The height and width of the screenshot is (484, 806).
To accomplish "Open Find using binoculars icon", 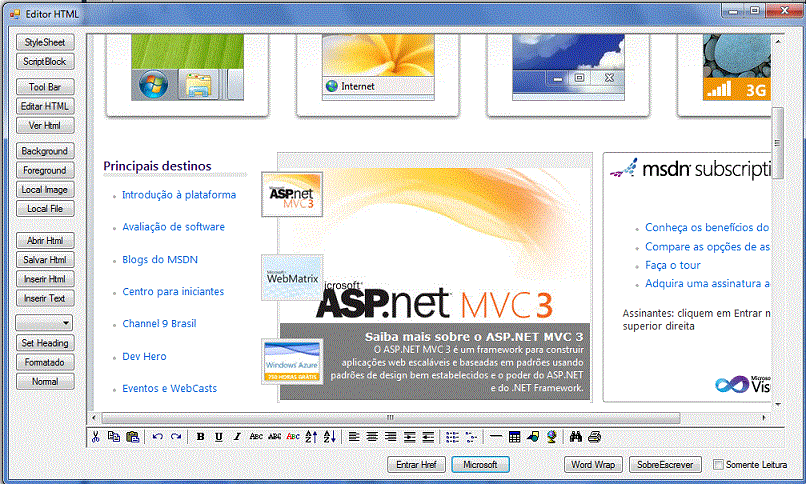I will click(576, 437).
